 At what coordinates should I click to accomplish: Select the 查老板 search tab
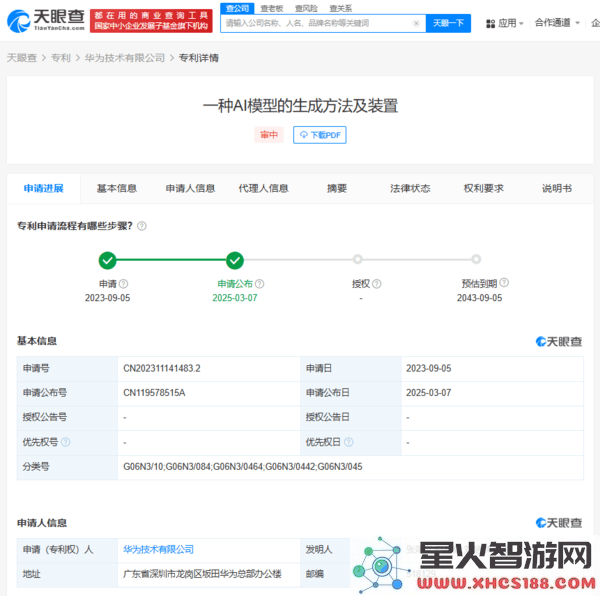272,8
